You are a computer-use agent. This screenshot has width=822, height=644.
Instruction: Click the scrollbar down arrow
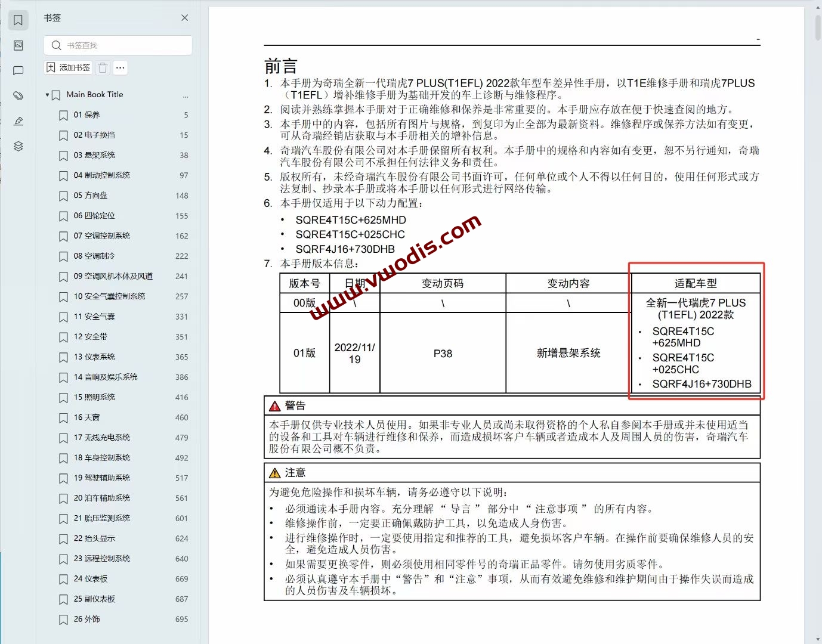click(x=818, y=639)
